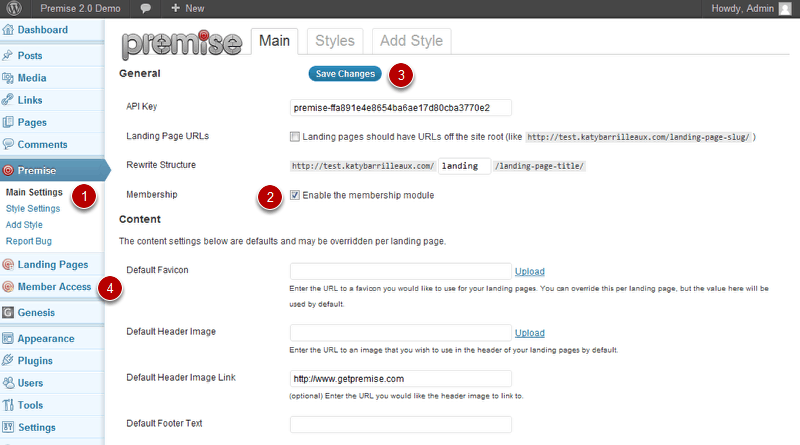Click the Tools wrench icon

(8, 405)
